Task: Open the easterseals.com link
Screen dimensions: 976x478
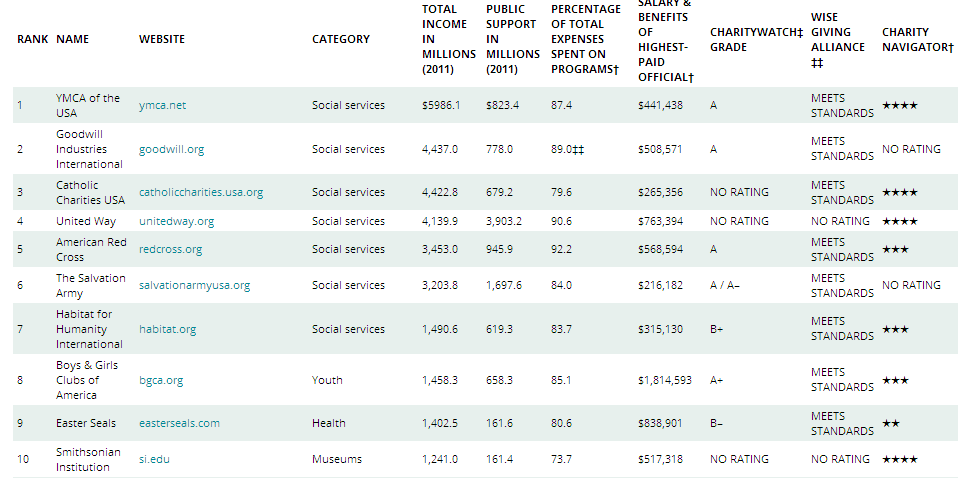Action: pyautogui.click(x=179, y=423)
